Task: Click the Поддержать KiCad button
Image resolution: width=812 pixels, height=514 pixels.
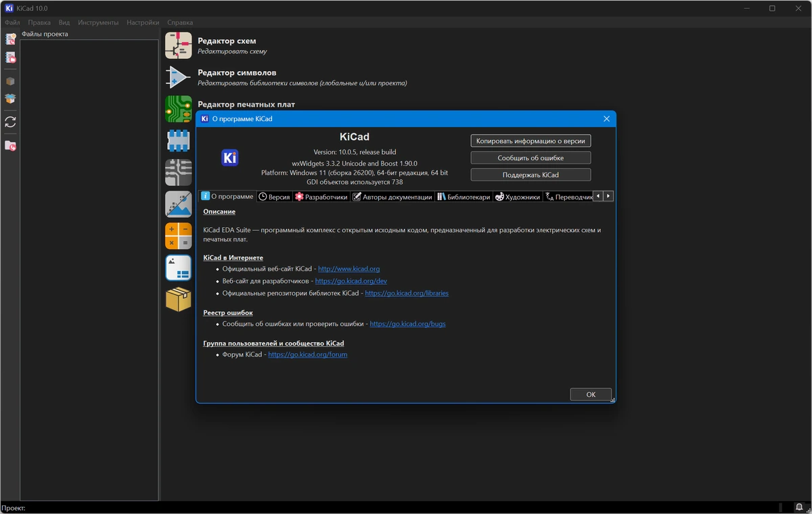Action: 531,174
